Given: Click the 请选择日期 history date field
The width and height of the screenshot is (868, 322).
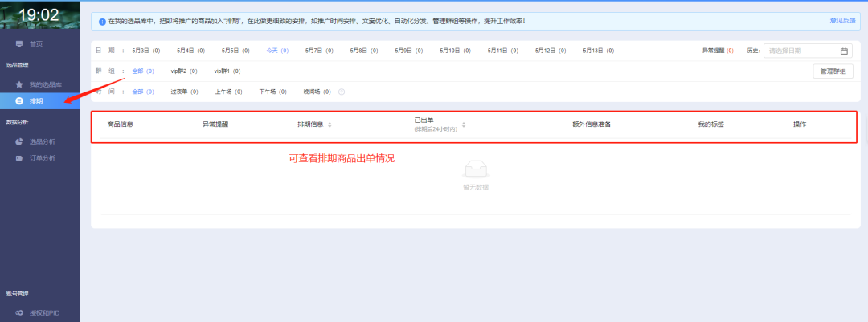Looking at the screenshot, I should click(808, 51).
